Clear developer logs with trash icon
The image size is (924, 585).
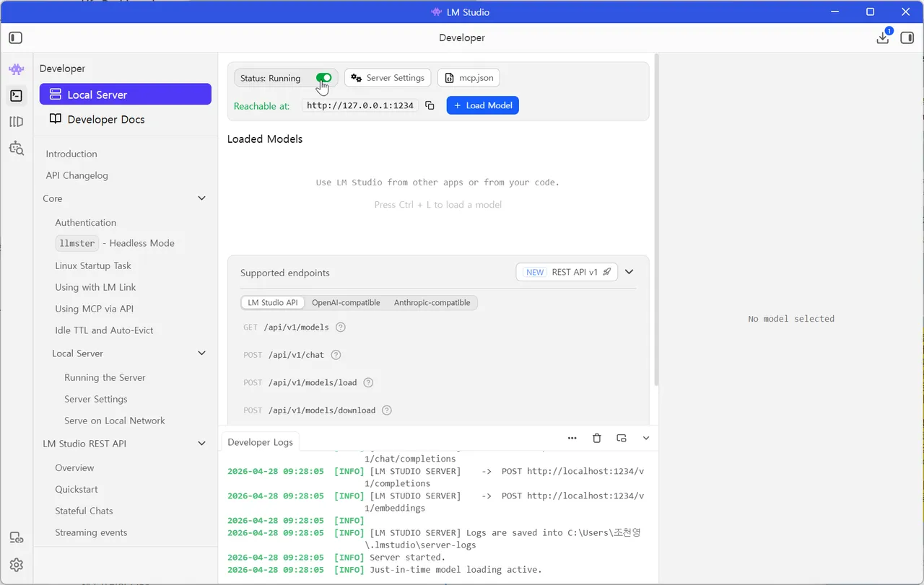pos(596,438)
